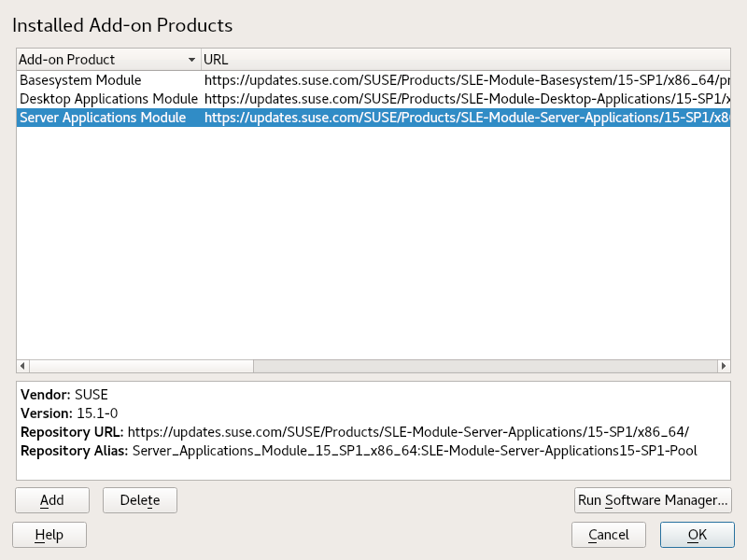Click the Repository URL text in details pane
This screenshot has width=747, height=560.
tap(408, 432)
